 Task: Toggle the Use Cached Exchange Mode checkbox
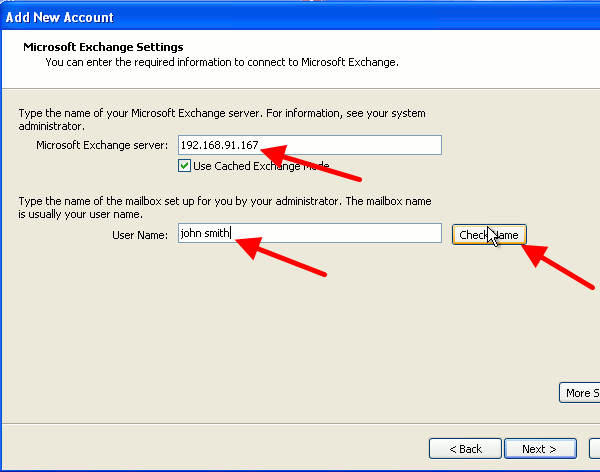point(184,165)
